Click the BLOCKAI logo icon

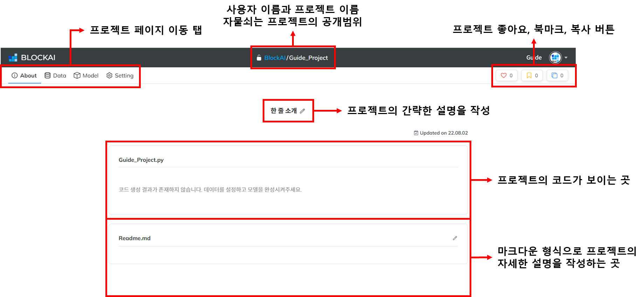pyautogui.click(x=13, y=58)
